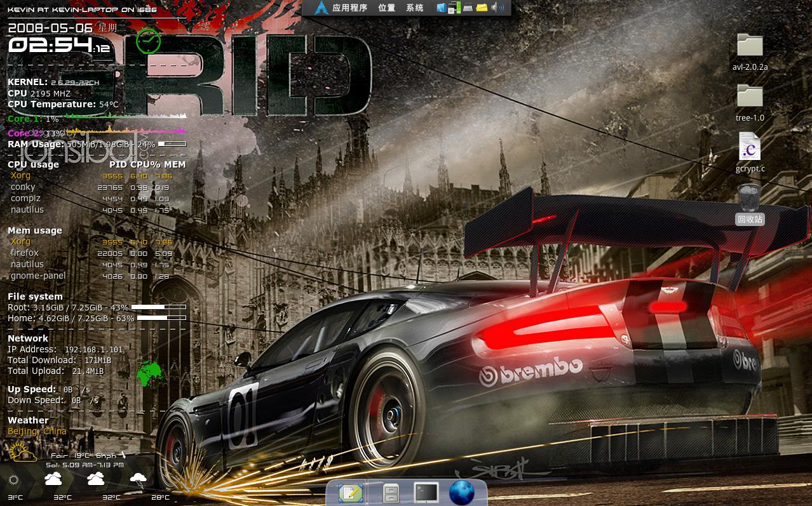Image resolution: width=812 pixels, height=506 pixels.
Task: Click the Core 1 usage line
Action: 97,118
